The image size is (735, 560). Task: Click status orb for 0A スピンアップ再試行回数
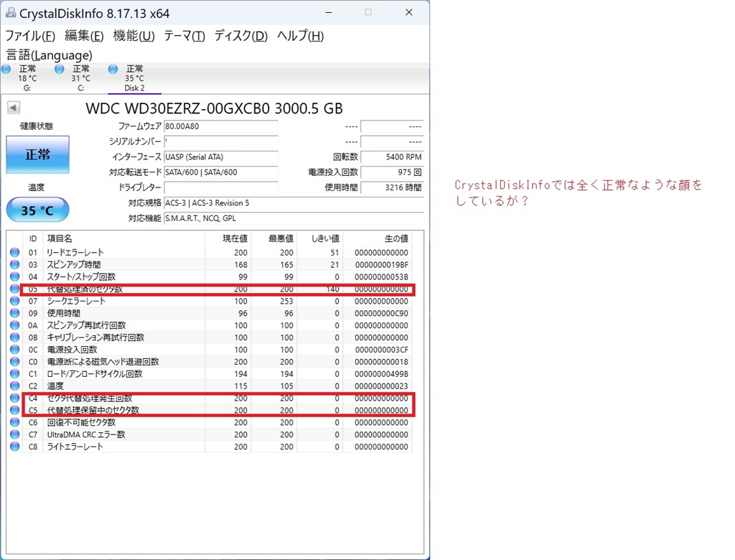pos(14,325)
